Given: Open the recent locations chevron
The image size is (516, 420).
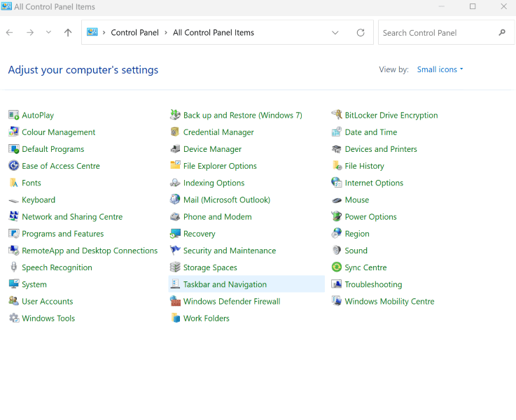Looking at the screenshot, I should [48, 33].
